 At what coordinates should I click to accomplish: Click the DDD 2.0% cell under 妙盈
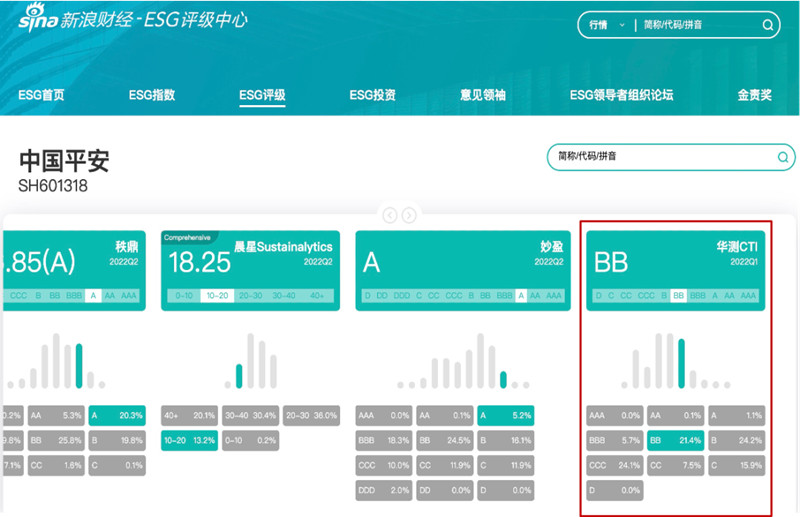[384, 490]
